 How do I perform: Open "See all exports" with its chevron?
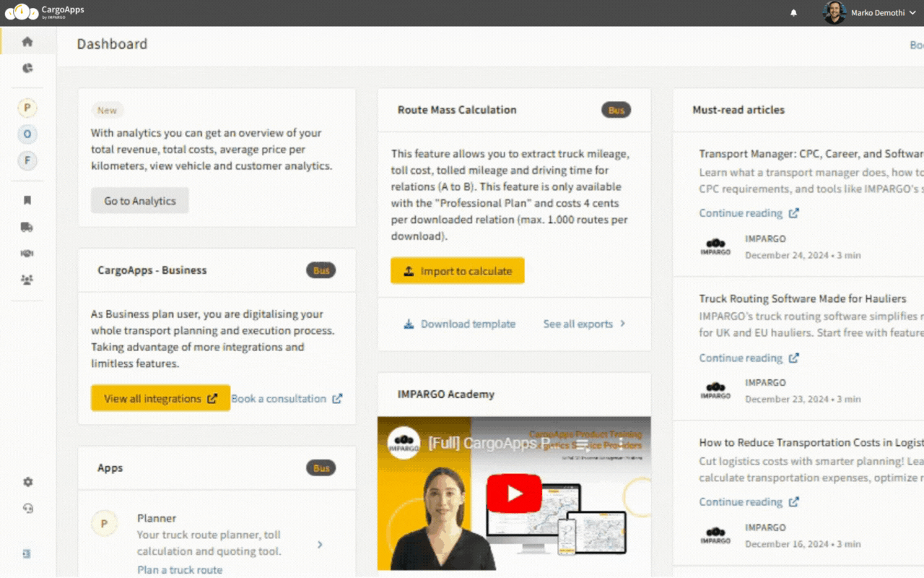[583, 324]
